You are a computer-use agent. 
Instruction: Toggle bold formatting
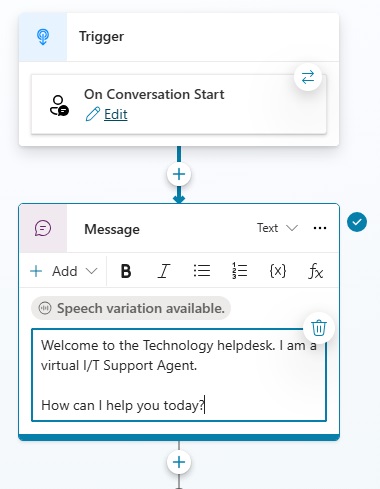click(126, 271)
